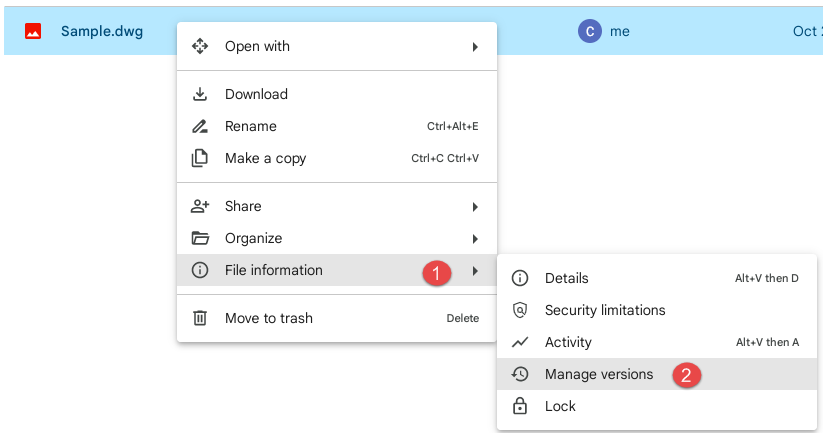Screen dimensions: 823x433
Task: Click the Sample.dwg file name
Action: coord(102,31)
